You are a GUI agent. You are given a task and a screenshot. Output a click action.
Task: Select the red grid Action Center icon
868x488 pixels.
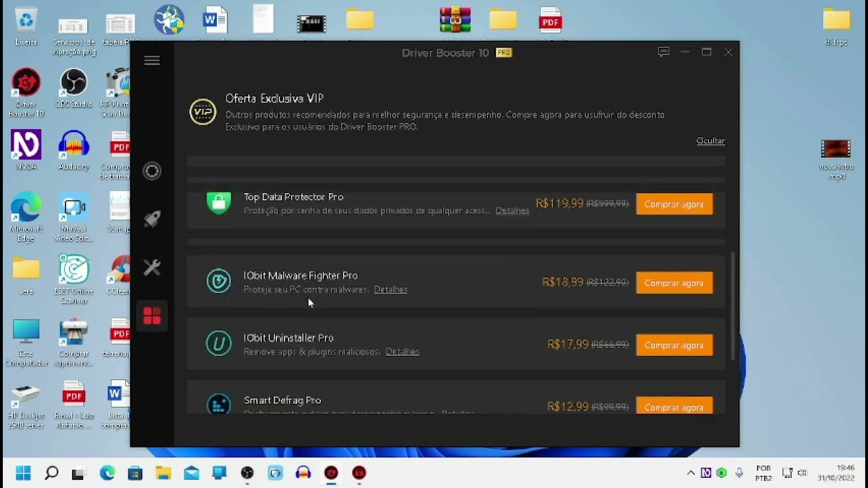tap(152, 316)
